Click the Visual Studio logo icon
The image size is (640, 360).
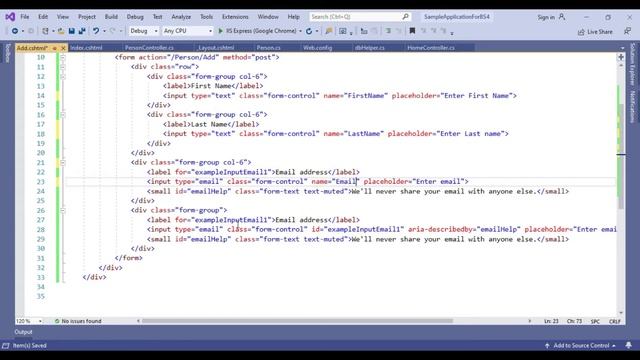(x=10, y=17)
